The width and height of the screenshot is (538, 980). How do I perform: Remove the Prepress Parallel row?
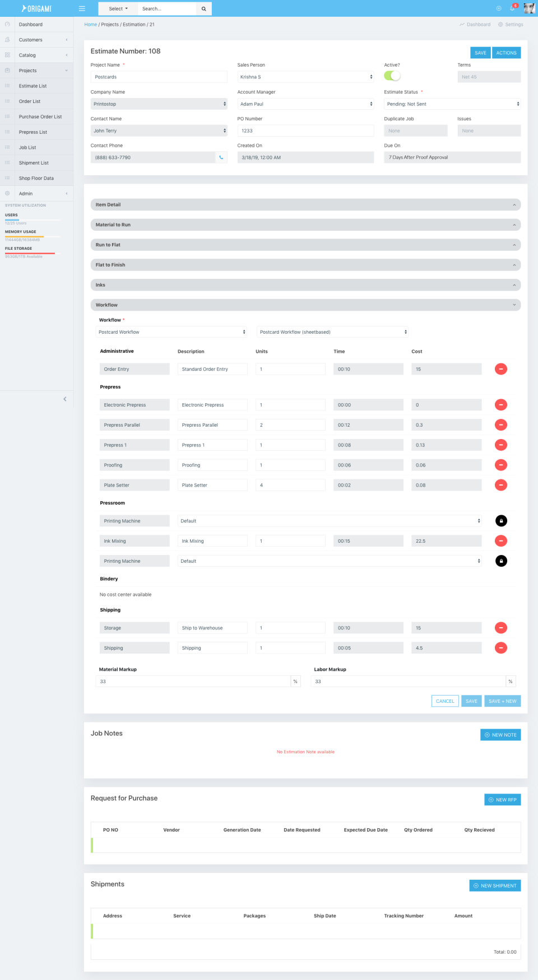point(501,425)
